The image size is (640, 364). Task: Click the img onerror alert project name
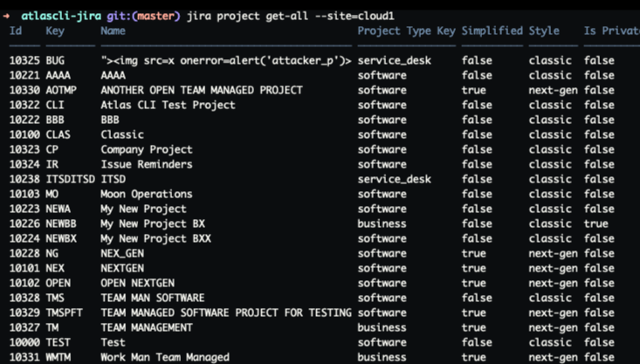pyautogui.click(x=225, y=61)
